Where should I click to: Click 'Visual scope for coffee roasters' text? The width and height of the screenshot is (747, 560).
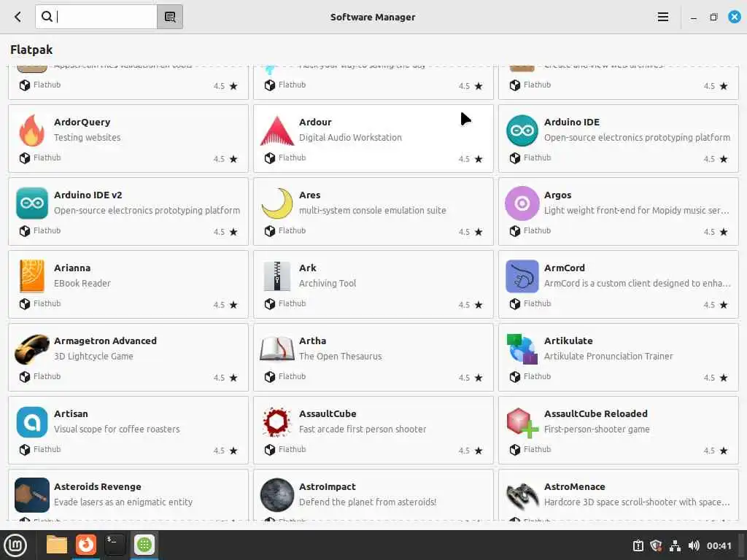click(117, 429)
